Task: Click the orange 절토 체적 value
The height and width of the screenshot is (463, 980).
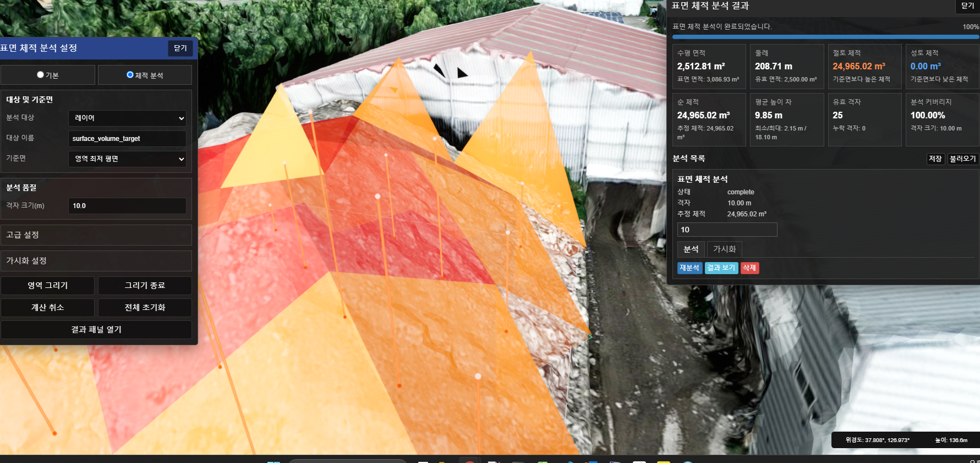Action: coord(859,66)
